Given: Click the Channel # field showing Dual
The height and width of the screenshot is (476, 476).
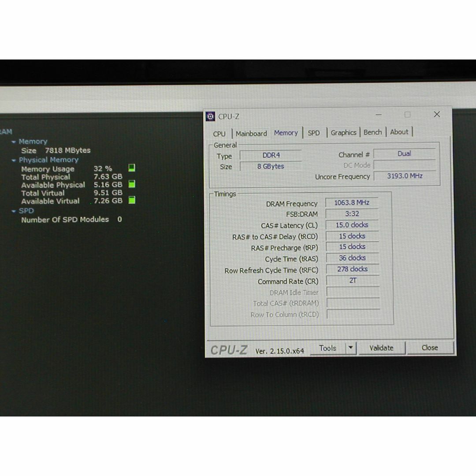Looking at the screenshot, I should [404, 154].
